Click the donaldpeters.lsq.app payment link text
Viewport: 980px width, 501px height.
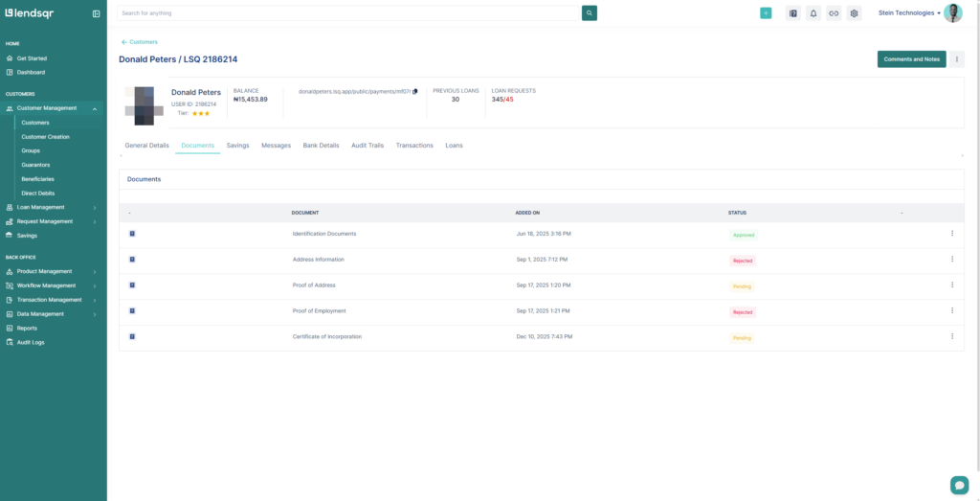pyautogui.click(x=354, y=91)
